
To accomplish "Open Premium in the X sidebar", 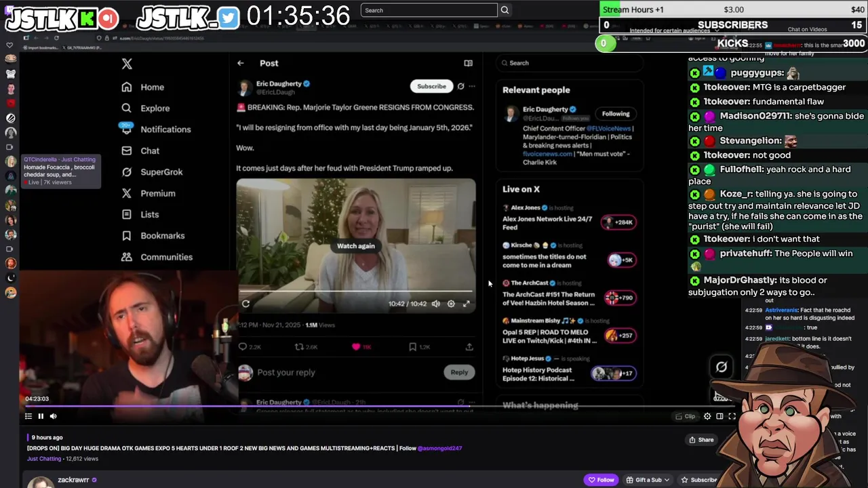I will click(x=149, y=193).
